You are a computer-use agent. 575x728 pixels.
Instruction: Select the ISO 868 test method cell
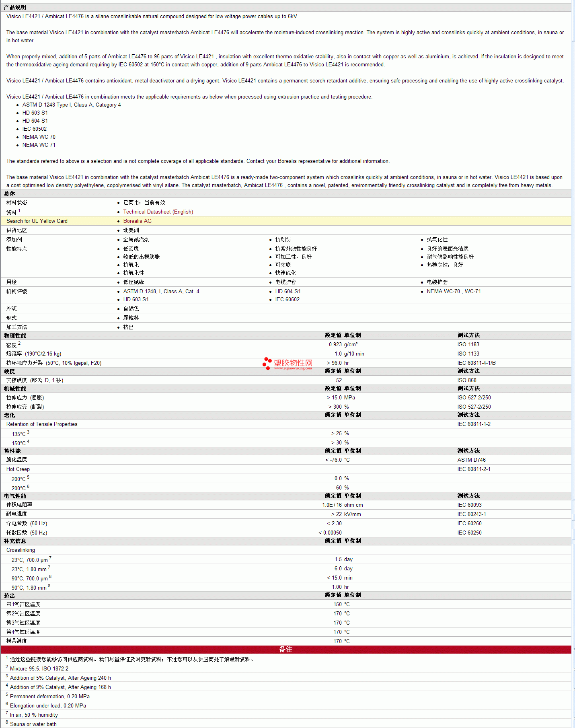(x=467, y=380)
